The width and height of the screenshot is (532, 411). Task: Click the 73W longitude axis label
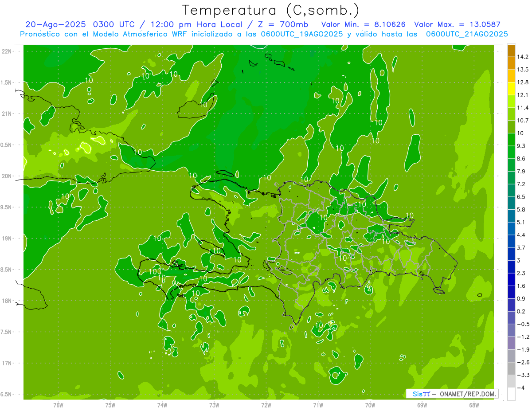coord(214,405)
